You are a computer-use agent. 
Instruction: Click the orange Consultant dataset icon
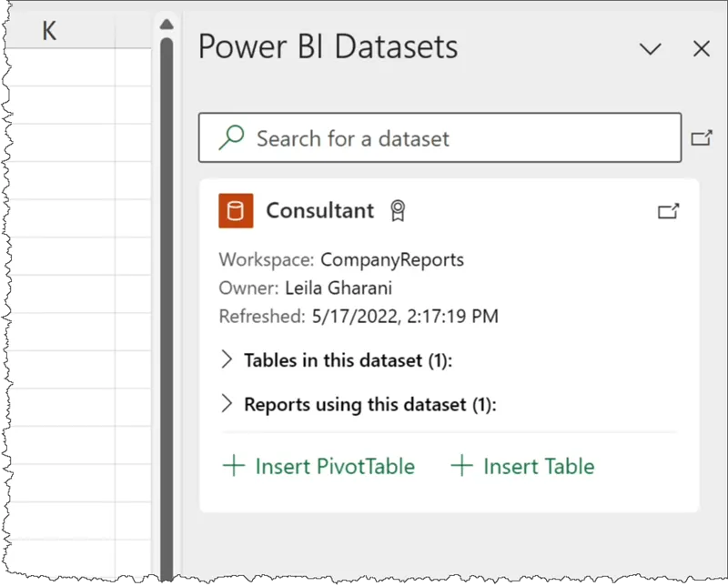236,211
